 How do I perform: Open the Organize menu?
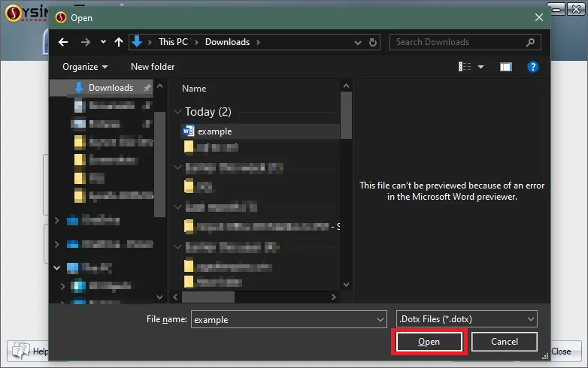point(85,67)
